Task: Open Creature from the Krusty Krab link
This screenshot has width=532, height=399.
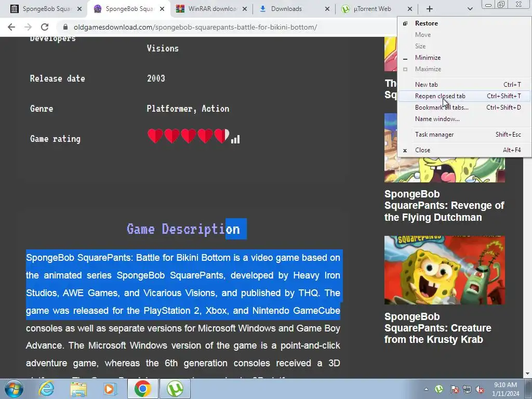Action: click(x=437, y=328)
